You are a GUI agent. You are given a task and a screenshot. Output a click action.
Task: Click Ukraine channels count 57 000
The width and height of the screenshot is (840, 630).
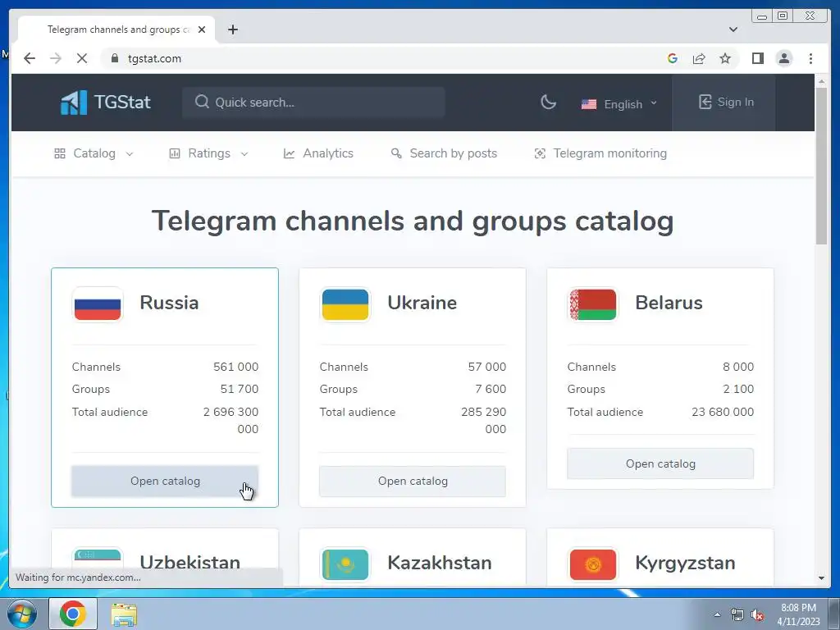pos(487,367)
